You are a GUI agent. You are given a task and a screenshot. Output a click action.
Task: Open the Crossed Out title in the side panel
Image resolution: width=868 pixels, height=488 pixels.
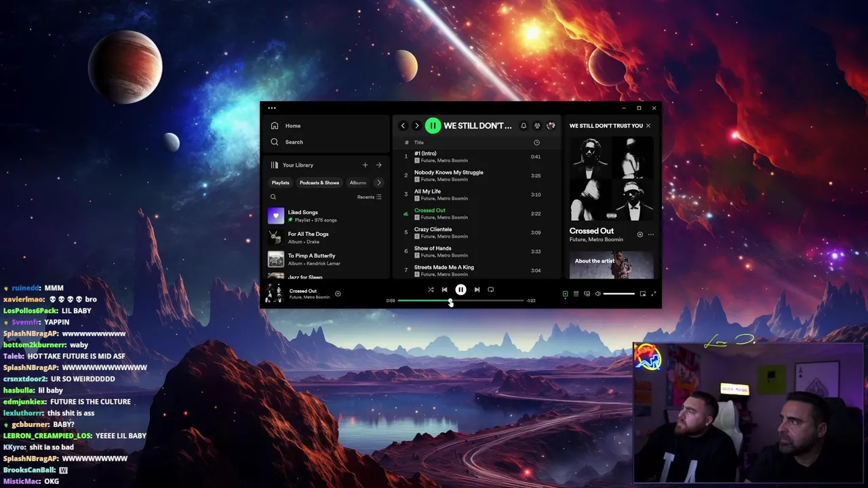coord(591,231)
